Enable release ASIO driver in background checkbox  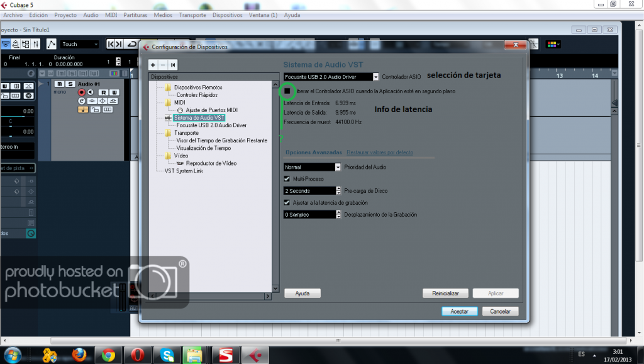pyautogui.click(x=287, y=91)
